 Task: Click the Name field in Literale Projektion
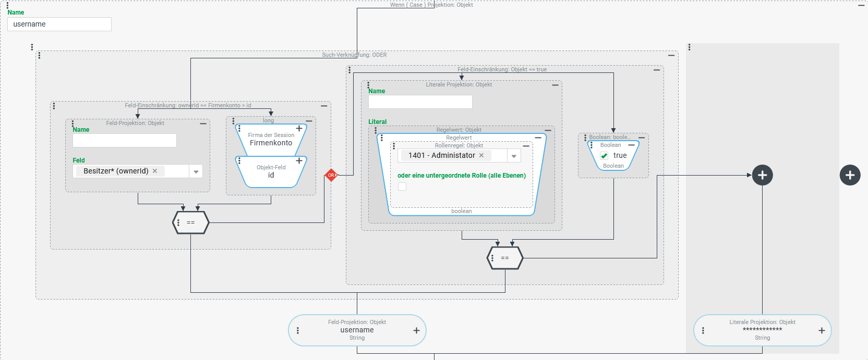click(420, 102)
